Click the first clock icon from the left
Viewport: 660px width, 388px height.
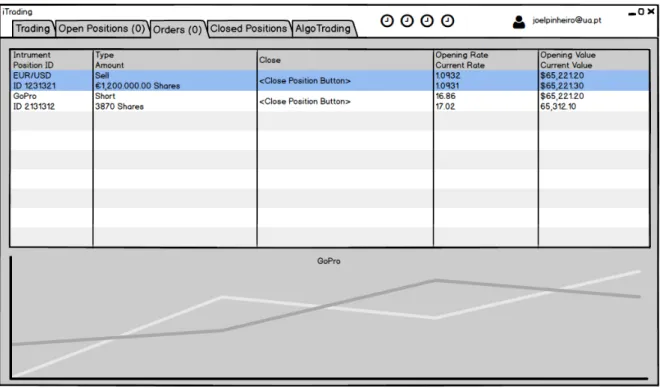[387, 21]
